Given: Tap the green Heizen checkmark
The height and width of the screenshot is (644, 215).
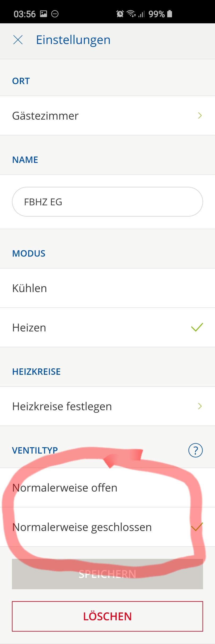Looking at the screenshot, I should 197,327.
